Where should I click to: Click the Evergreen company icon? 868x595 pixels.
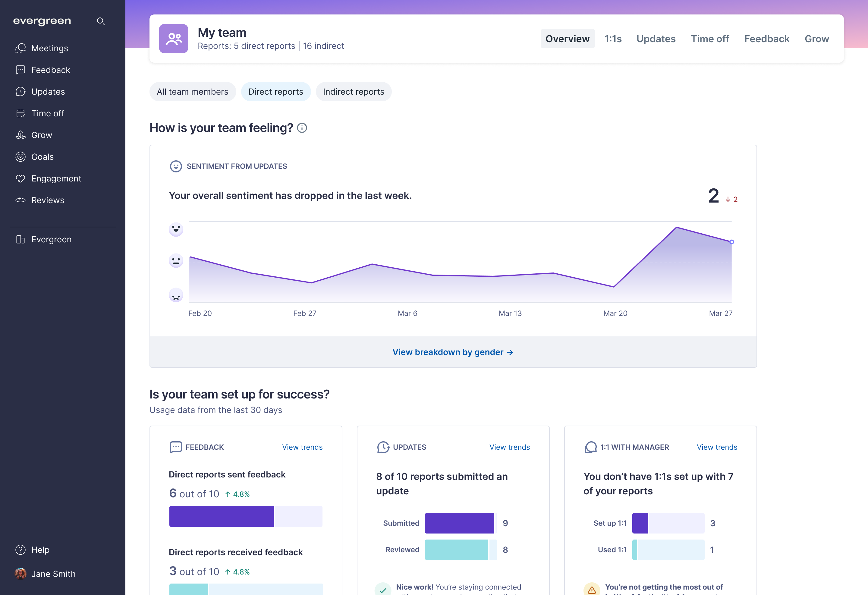pyautogui.click(x=20, y=239)
